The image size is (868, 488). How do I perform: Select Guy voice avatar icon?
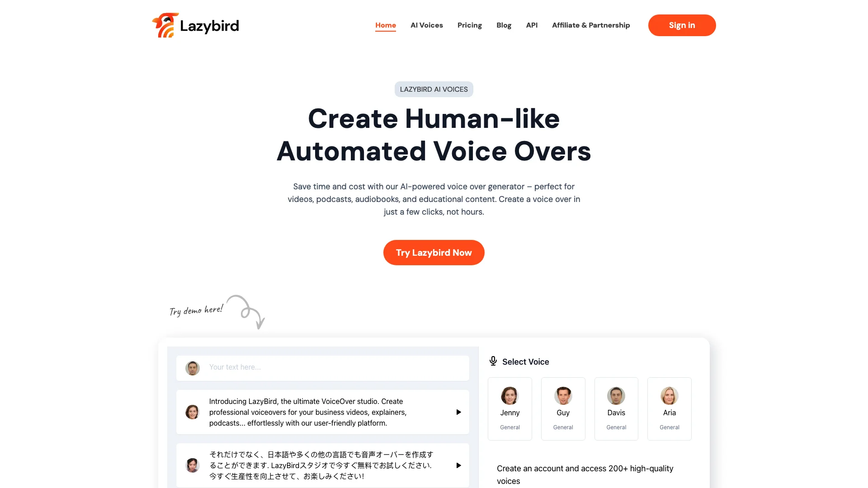point(563,395)
